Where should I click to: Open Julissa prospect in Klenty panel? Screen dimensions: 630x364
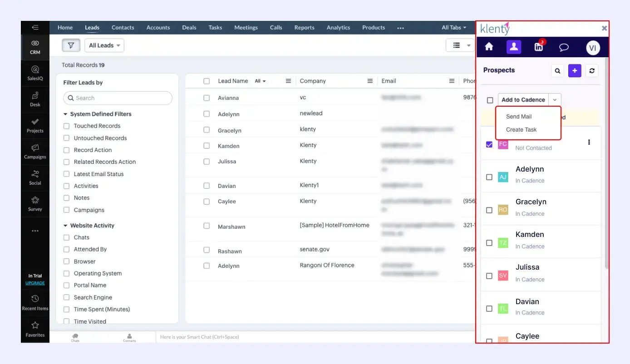[527, 267]
